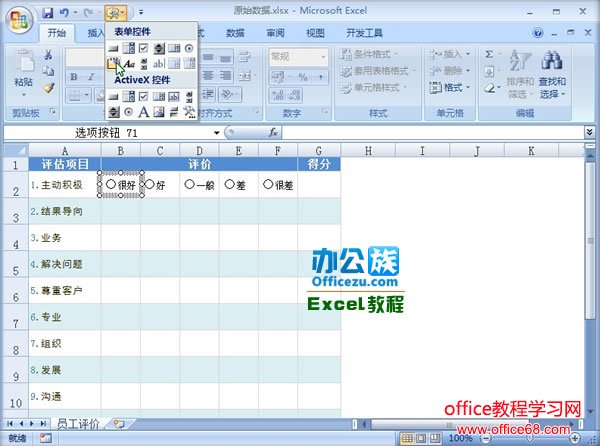
Task: Select the 很好 option button
Action: tap(121, 185)
